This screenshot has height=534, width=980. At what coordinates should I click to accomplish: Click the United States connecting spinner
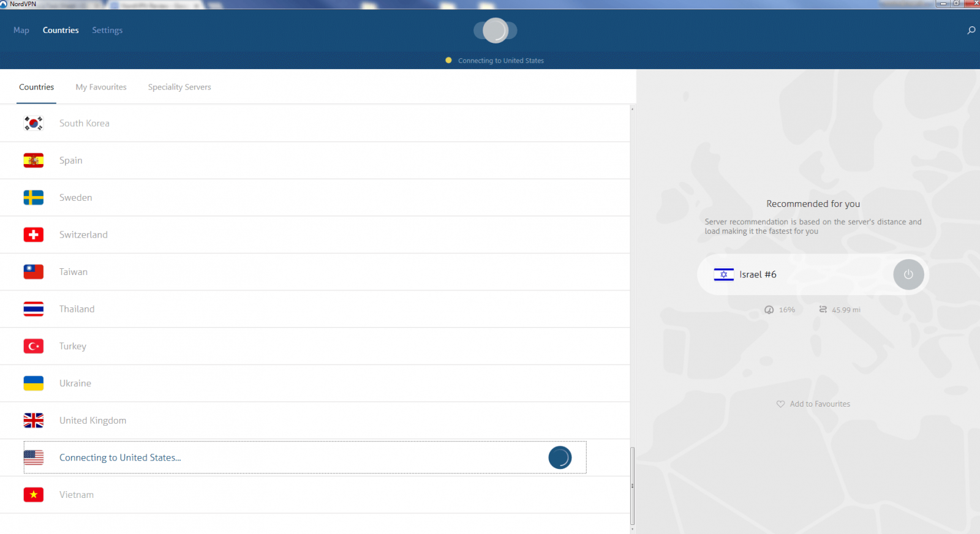(560, 457)
